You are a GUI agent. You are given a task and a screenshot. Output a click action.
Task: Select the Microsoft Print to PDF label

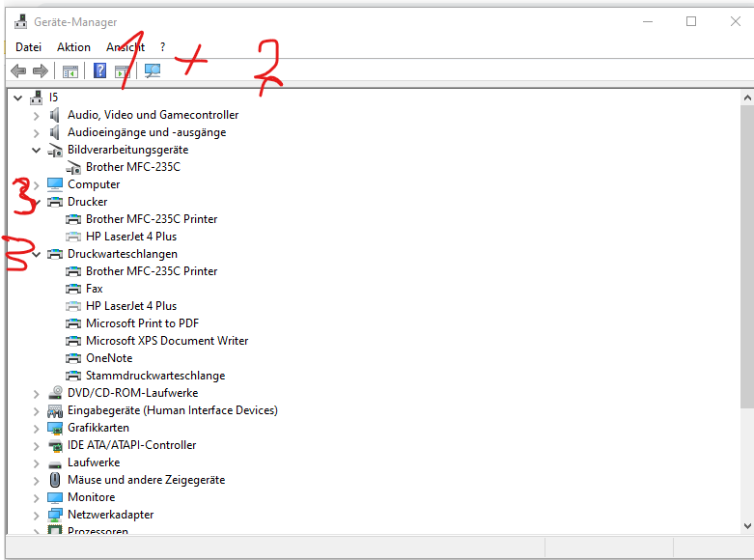142,323
